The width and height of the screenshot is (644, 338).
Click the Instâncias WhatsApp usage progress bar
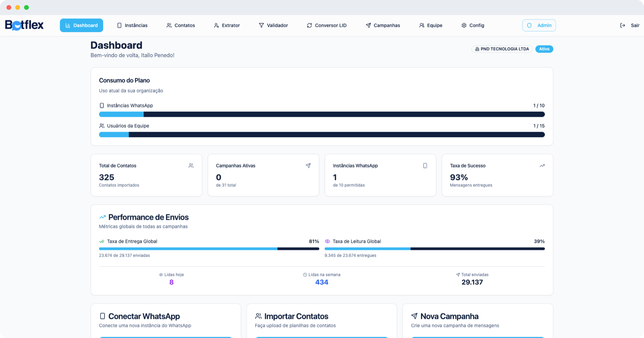click(x=322, y=114)
